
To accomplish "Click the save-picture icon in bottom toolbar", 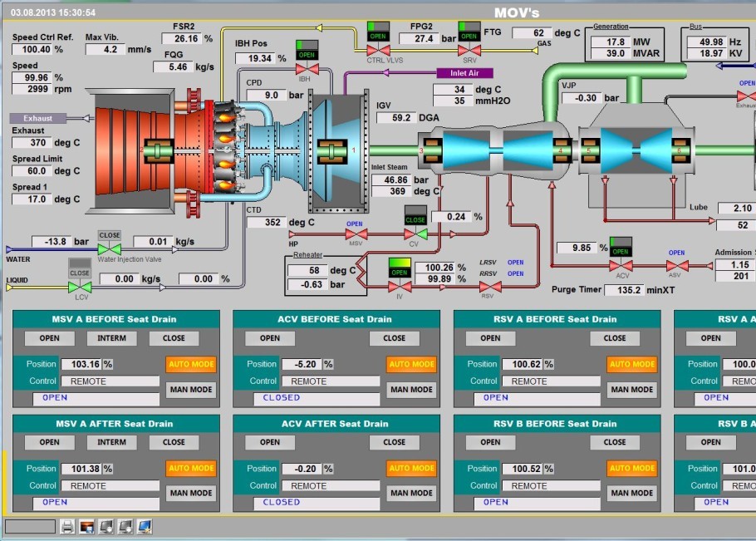I will click(x=86, y=527).
